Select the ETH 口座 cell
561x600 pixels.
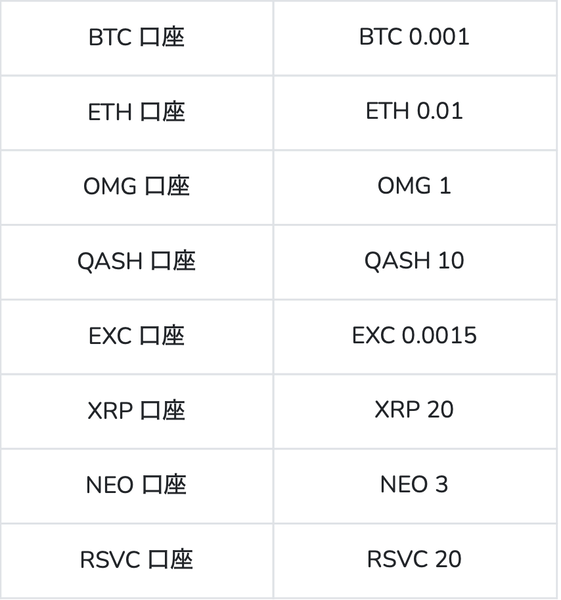tap(137, 112)
